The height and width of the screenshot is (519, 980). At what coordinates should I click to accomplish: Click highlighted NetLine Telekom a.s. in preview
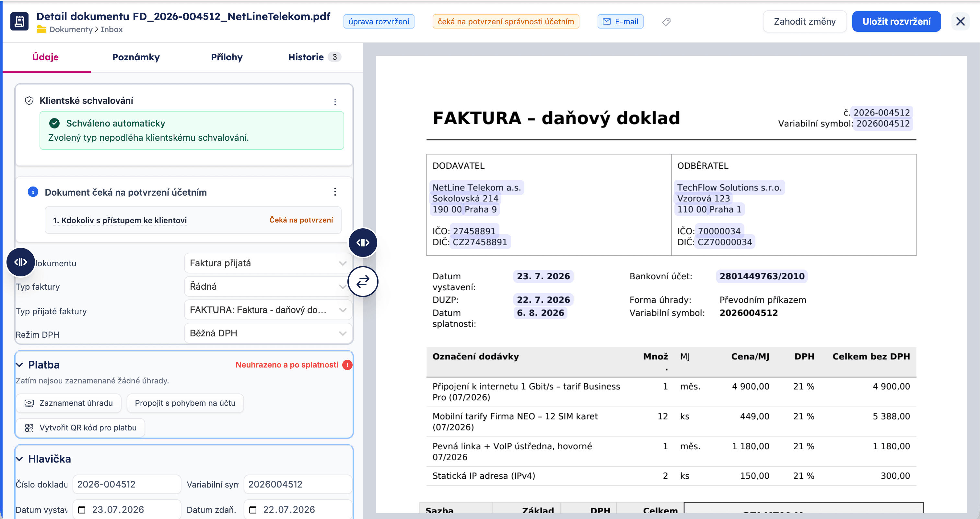pyautogui.click(x=477, y=187)
